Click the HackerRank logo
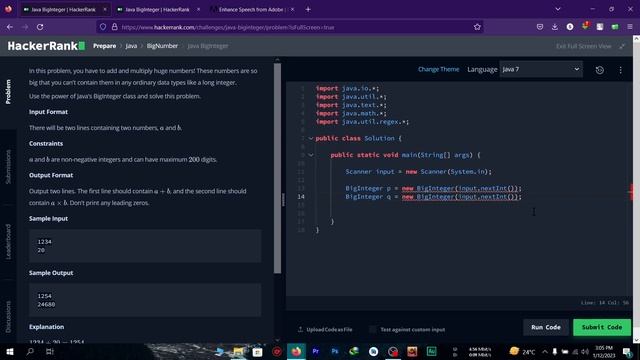 (x=46, y=46)
